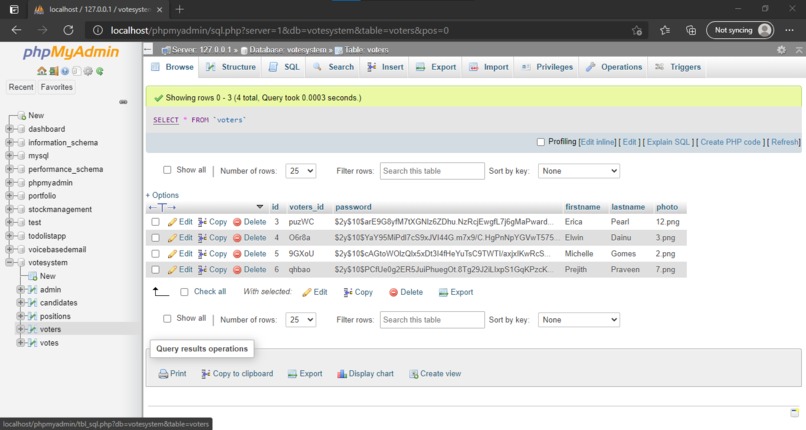Open the votes table in tree

coord(49,343)
